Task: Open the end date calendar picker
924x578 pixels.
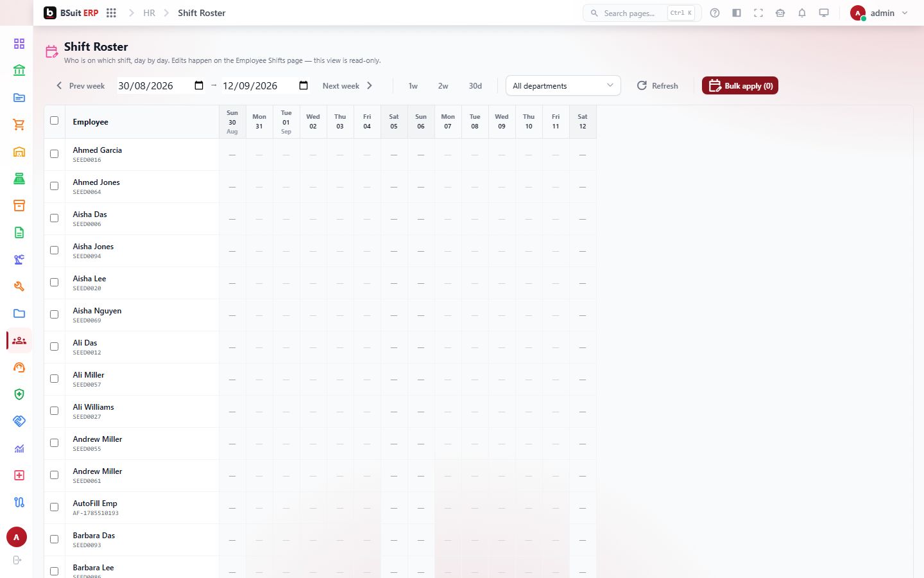Action: click(x=304, y=85)
